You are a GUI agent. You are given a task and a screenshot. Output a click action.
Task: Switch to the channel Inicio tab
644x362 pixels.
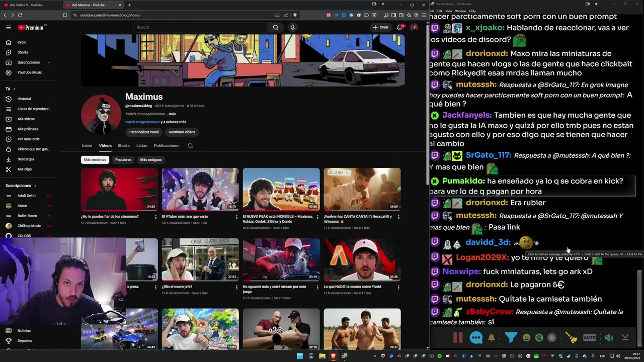[x=87, y=146]
